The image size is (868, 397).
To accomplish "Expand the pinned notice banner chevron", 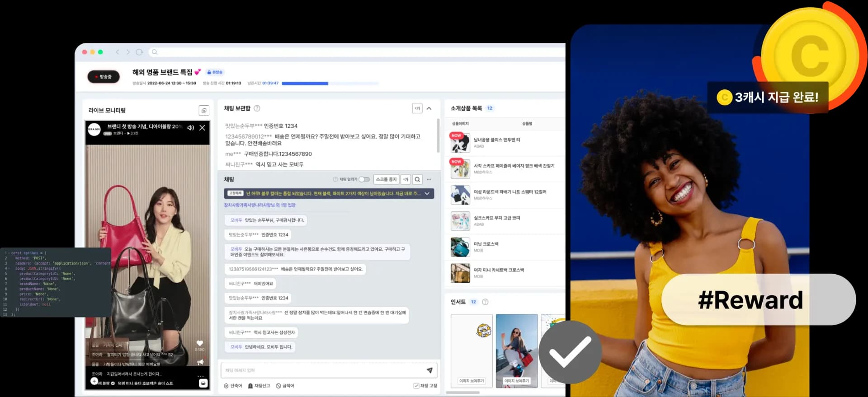I will point(427,193).
